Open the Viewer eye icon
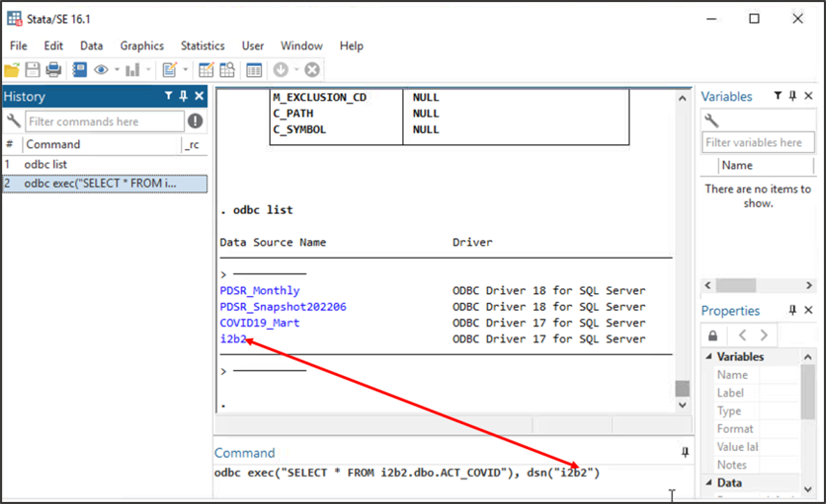This screenshot has width=826, height=504. click(x=101, y=70)
